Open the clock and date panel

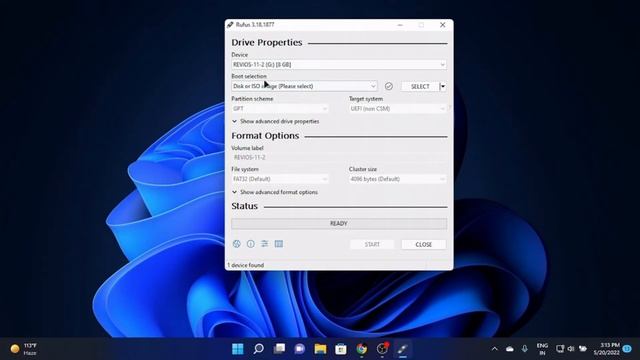[606, 349]
